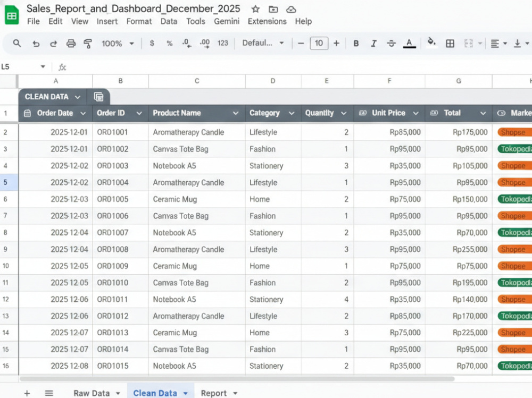The height and width of the screenshot is (398, 532).
Task: Open the text color picker
Action: click(x=409, y=44)
